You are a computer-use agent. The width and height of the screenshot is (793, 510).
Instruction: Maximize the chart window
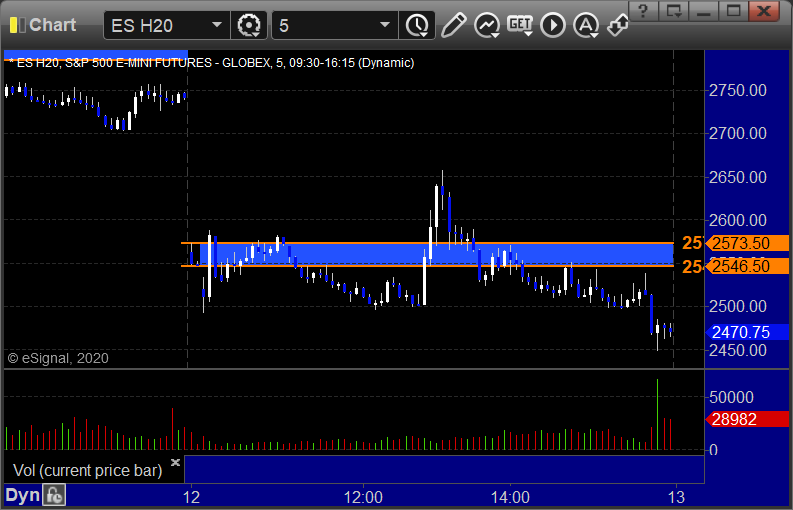point(733,11)
